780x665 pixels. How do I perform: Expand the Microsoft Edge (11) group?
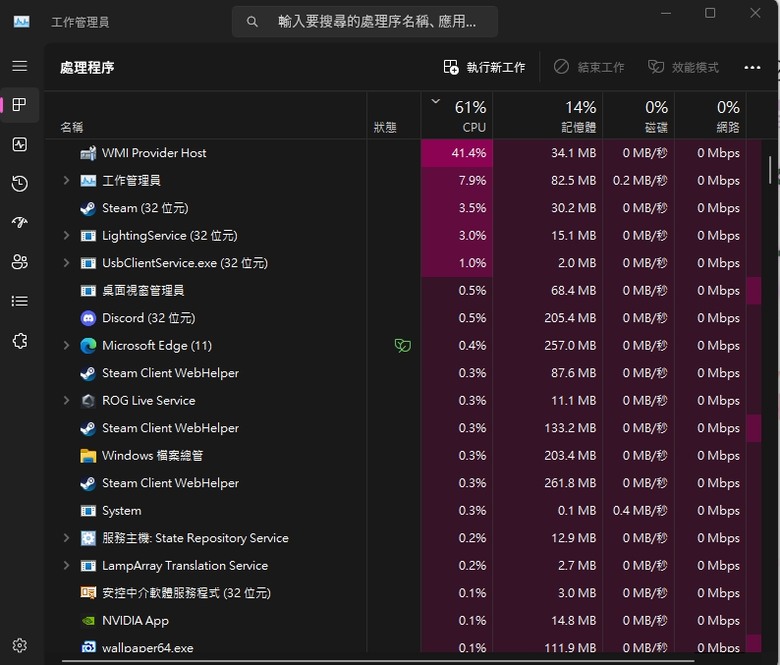[66, 345]
